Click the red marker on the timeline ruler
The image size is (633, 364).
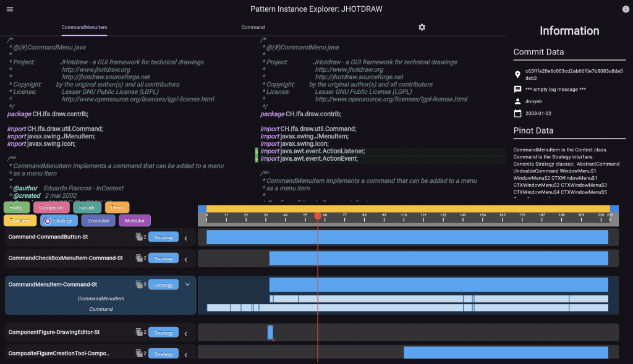pos(318,215)
